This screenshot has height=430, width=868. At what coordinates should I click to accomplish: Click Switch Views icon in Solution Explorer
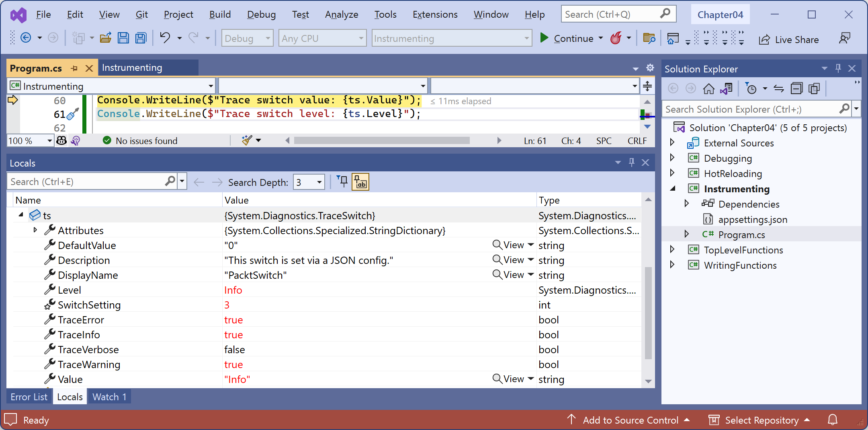pos(726,88)
